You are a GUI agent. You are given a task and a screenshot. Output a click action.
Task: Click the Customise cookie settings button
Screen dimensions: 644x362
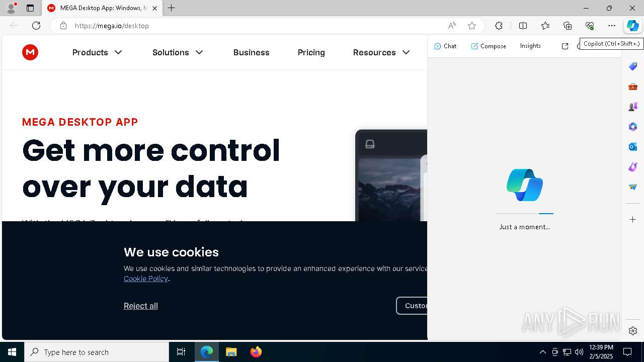click(x=412, y=306)
